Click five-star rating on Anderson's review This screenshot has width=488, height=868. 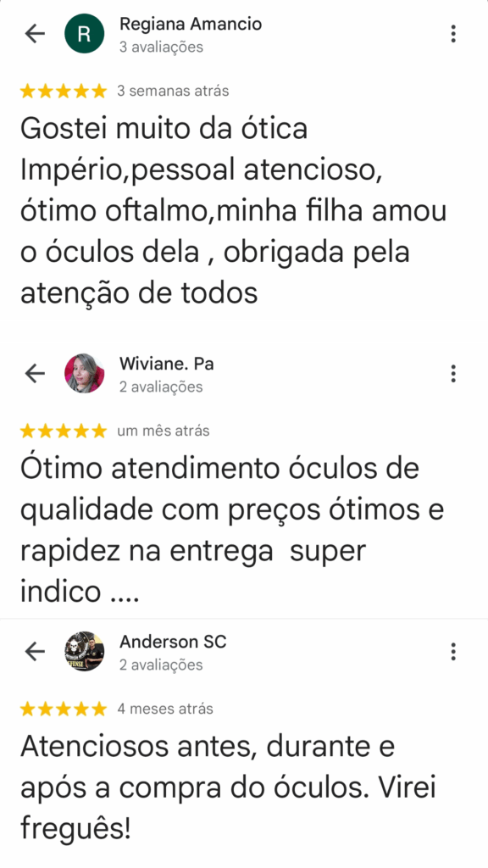(x=63, y=709)
